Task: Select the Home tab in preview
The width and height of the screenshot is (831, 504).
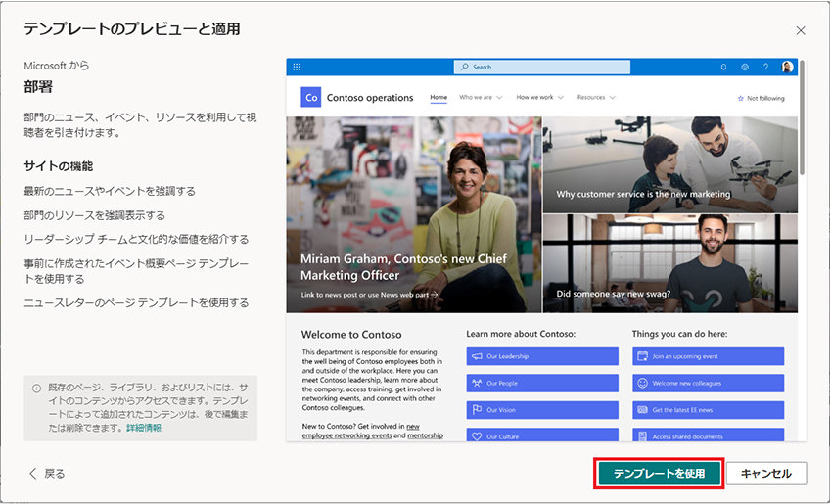Action: [439, 98]
